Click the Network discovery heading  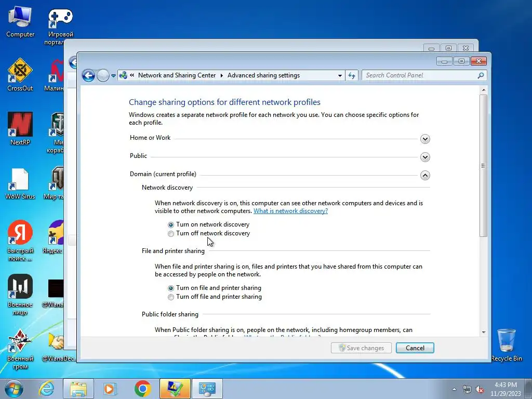pyautogui.click(x=167, y=187)
